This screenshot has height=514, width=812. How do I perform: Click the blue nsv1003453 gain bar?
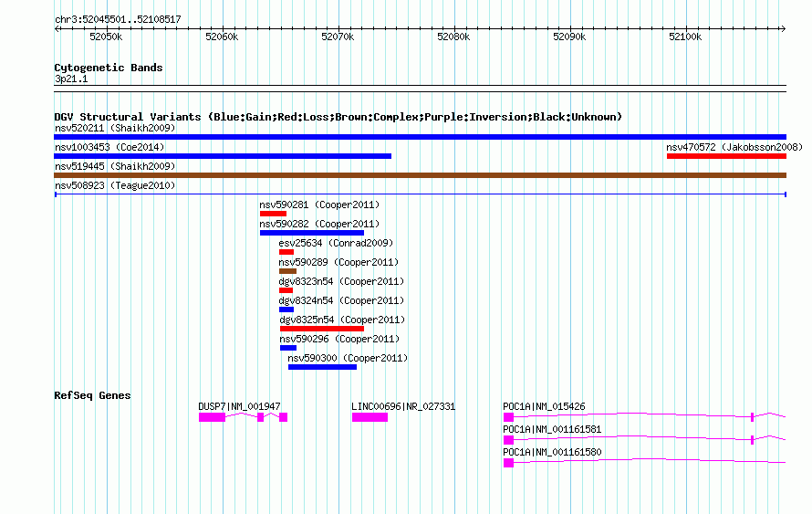pyautogui.click(x=223, y=156)
